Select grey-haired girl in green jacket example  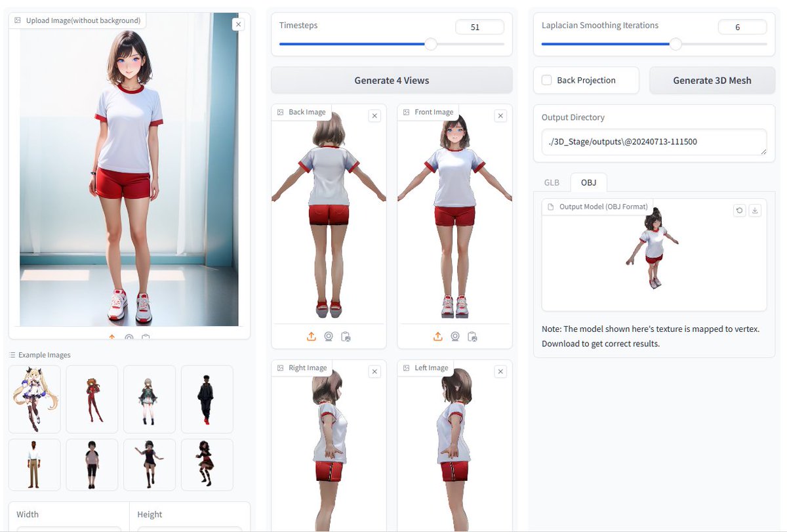[x=150, y=399]
